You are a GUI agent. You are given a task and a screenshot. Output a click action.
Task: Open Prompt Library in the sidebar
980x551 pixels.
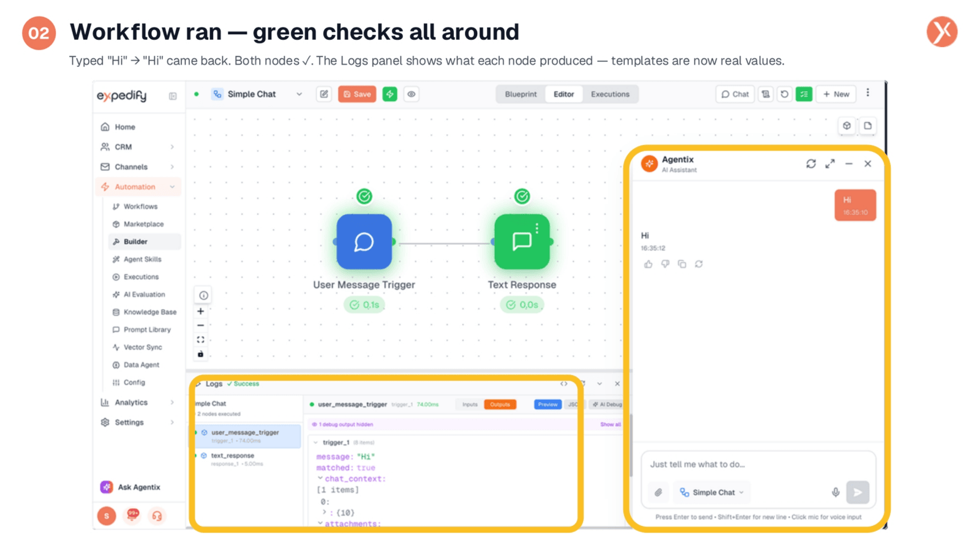pos(147,329)
